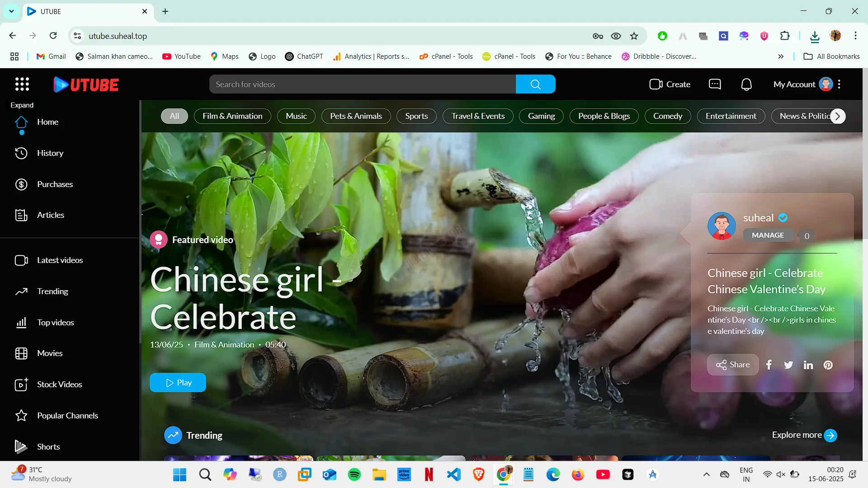This screenshot has height=488, width=868.
Task: Select the Music category chip
Action: tap(297, 116)
